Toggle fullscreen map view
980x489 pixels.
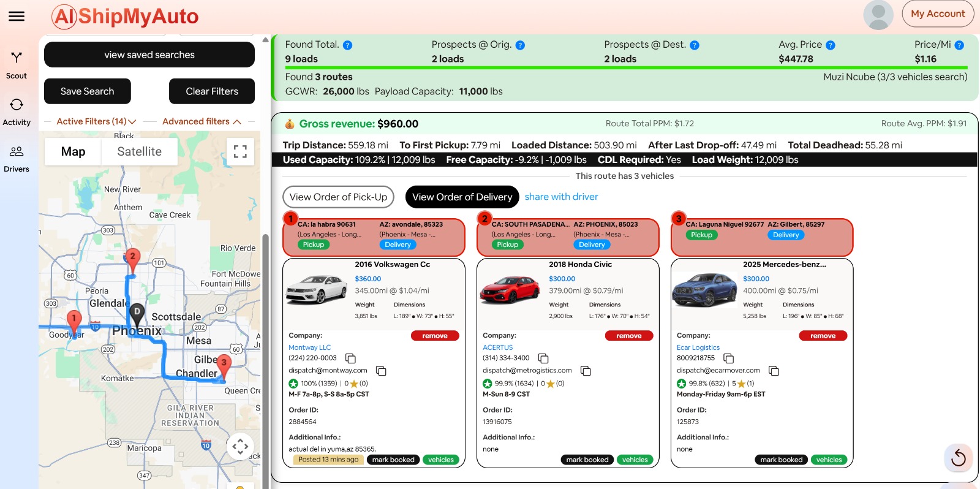point(241,151)
